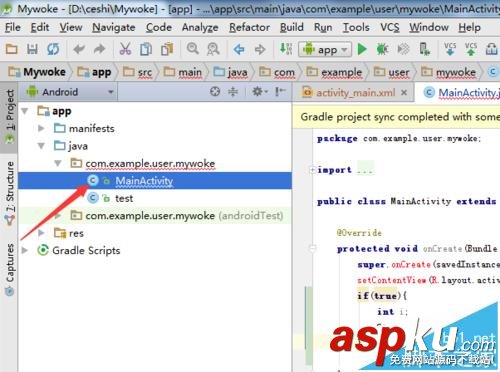Toggle the Captures tool window
The image size is (500, 372).
(x=10, y=269)
